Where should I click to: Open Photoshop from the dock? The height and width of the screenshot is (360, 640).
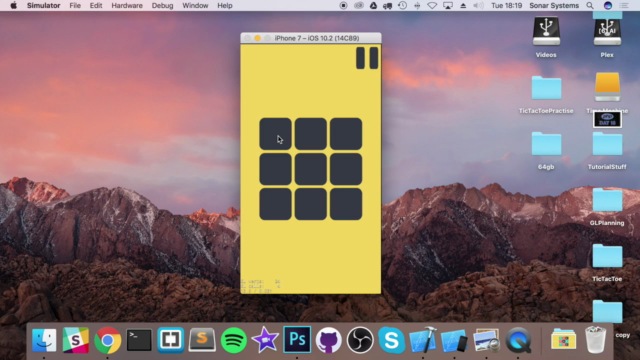point(297,340)
